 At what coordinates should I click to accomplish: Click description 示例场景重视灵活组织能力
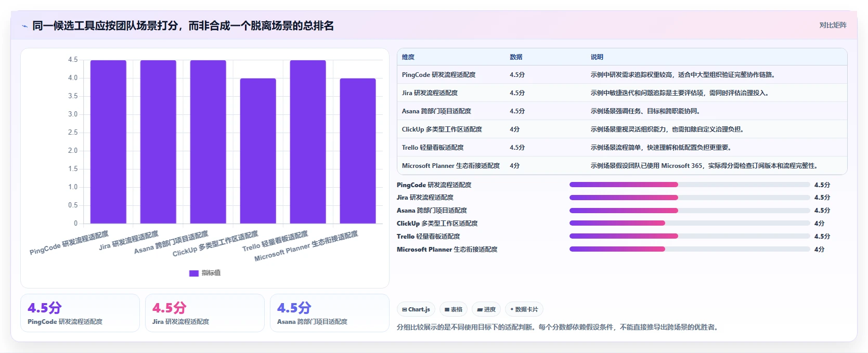pyautogui.click(x=668, y=129)
